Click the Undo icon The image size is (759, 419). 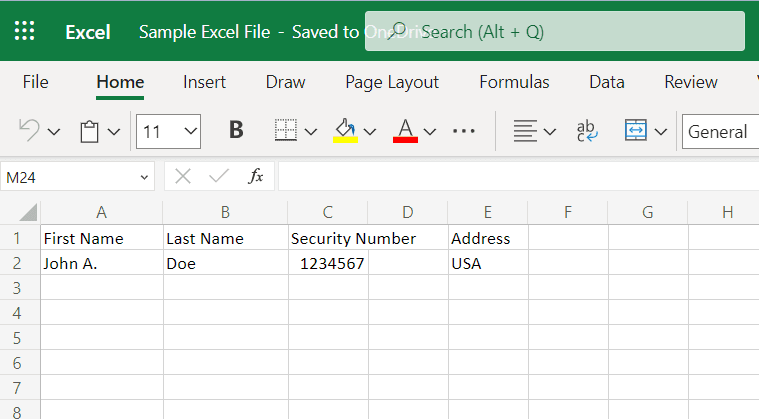(30, 131)
